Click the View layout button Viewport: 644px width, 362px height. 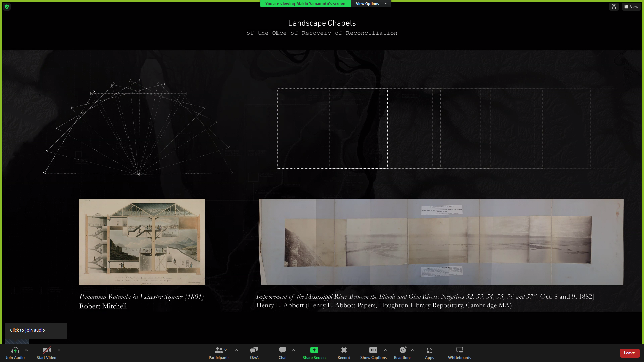(x=631, y=7)
